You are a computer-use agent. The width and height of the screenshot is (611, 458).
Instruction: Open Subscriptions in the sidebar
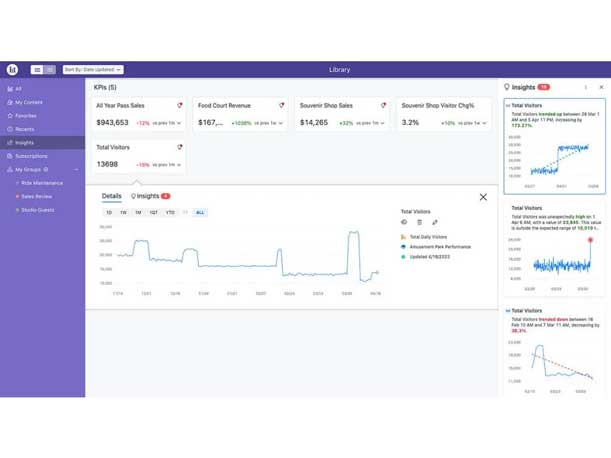click(30, 156)
